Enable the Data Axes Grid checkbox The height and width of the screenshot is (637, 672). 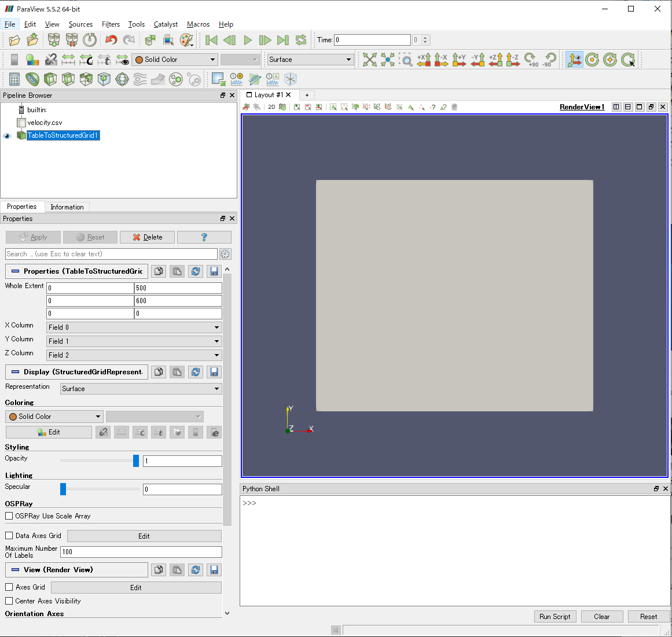9,536
